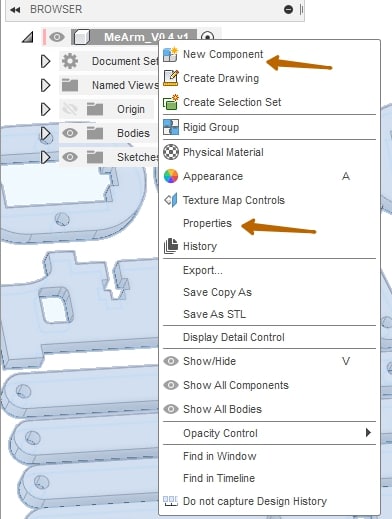Expand the Origin node
This screenshot has height=519, width=392.
[45, 109]
